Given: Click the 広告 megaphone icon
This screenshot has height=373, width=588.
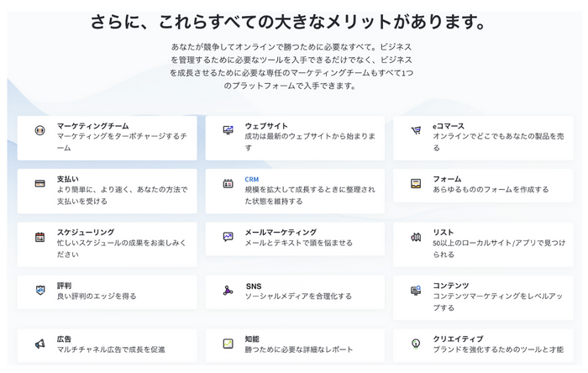Looking at the screenshot, I should point(39,344).
